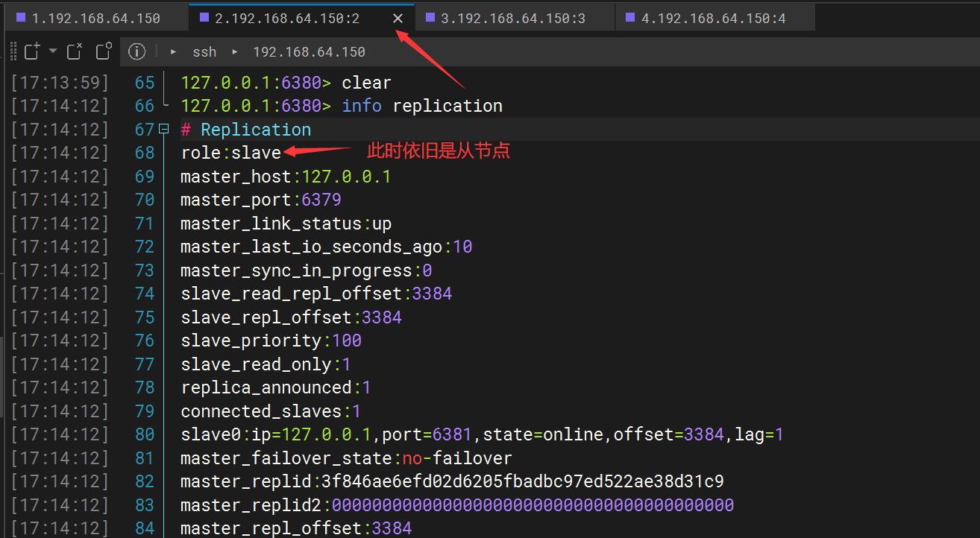The image size is (980, 538).
Task: Click the '127.0.0.1:6380>' prompt on line 65
Action: click(x=256, y=82)
